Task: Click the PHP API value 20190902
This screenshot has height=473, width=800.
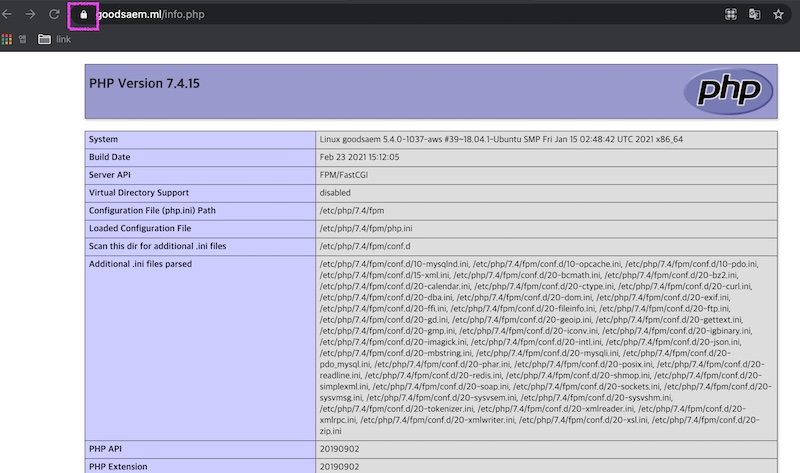Action: (339, 449)
